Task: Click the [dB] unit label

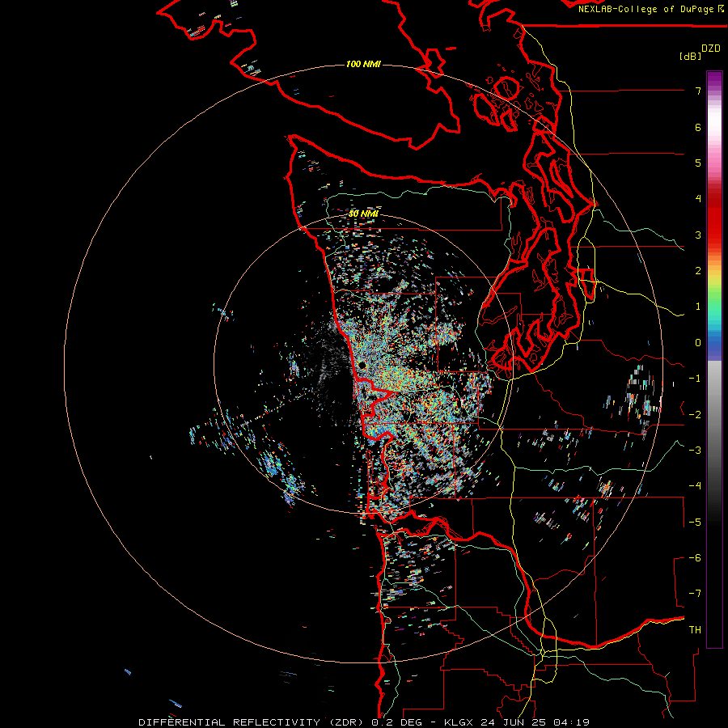Action: [x=690, y=56]
